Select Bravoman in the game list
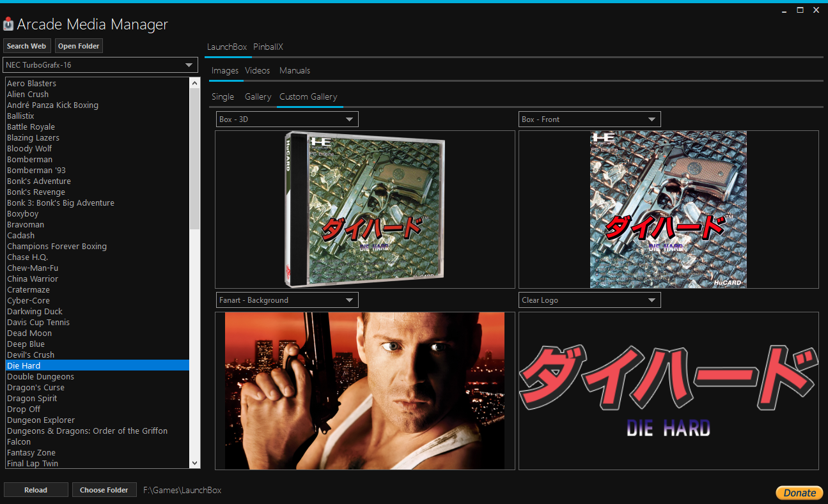This screenshot has width=828, height=504. (97, 225)
